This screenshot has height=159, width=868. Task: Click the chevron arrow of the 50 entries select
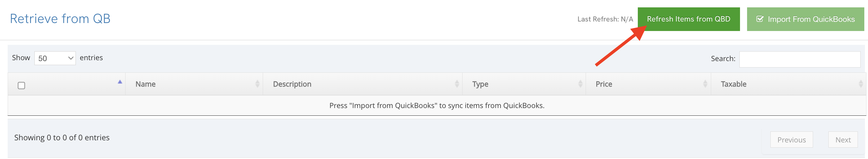71,58
